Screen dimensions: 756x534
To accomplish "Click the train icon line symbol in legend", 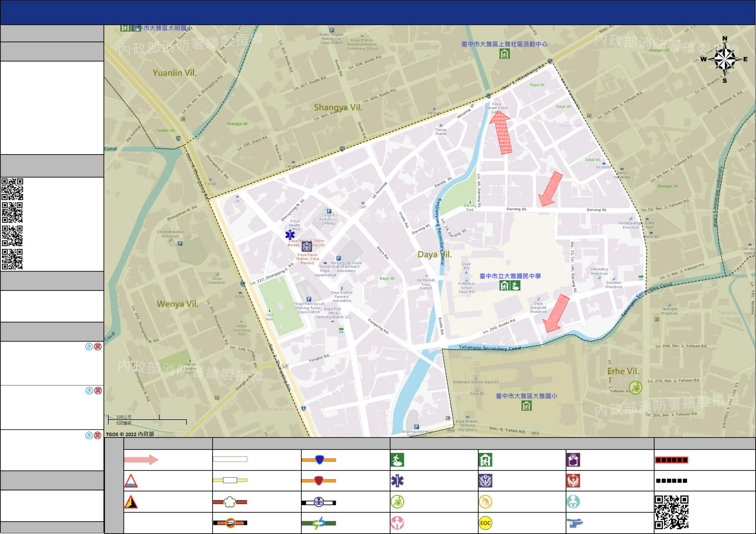I will coord(230,523).
